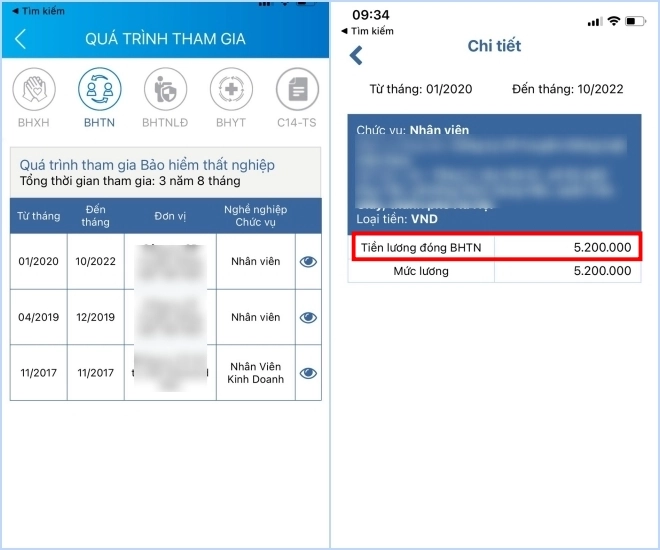Tap the cellular signal bars icon
This screenshot has width=660, height=550.
595,21
